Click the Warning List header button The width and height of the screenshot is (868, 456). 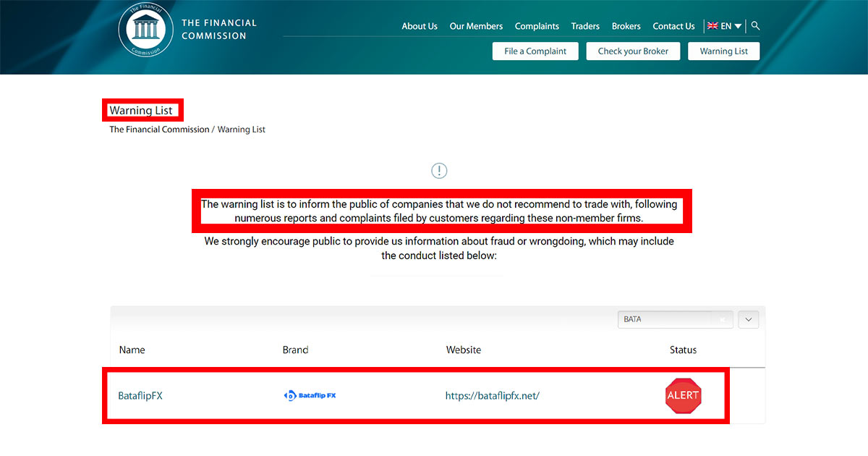pyautogui.click(x=724, y=51)
